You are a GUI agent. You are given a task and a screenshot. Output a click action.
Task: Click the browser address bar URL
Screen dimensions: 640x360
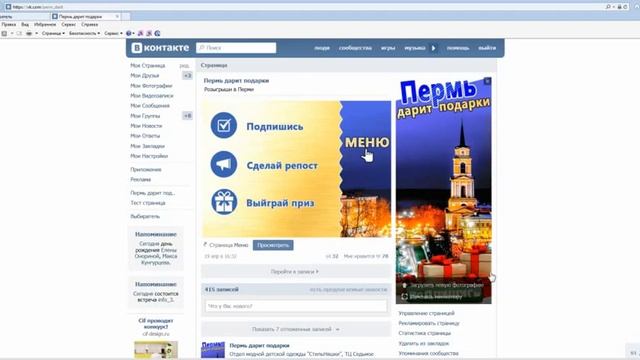point(38,7)
